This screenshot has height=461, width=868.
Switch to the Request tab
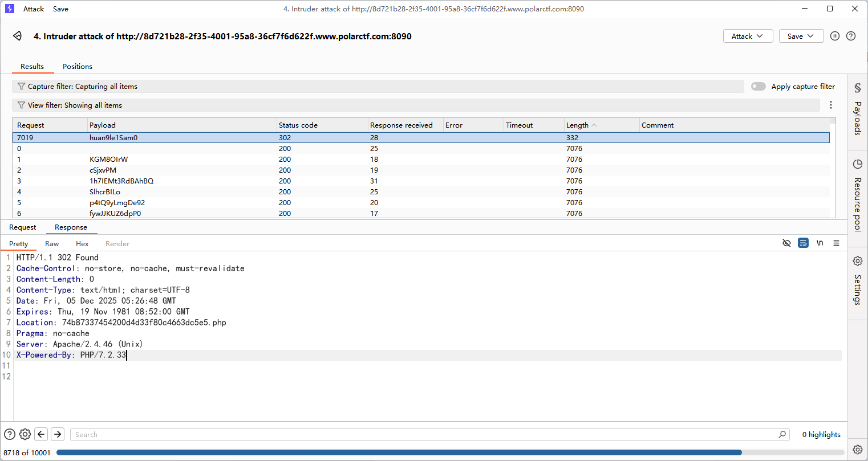tap(23, 227)
